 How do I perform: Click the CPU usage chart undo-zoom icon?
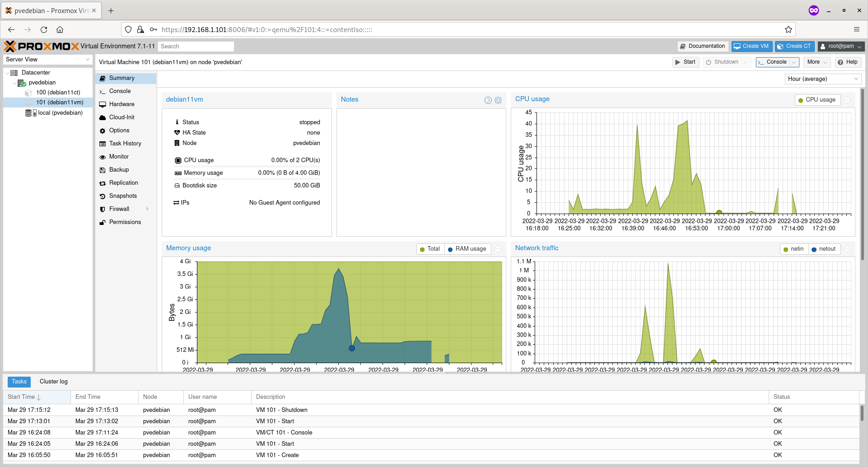[x=848, y=100]
